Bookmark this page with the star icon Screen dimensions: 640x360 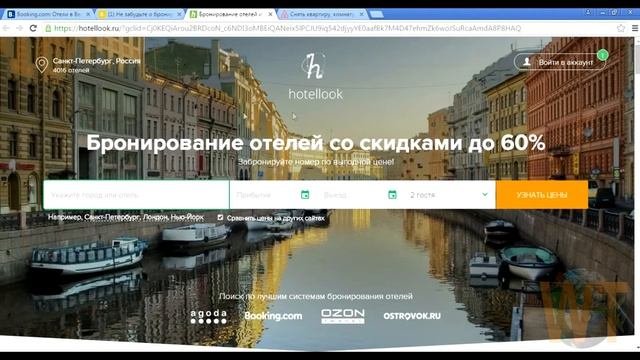[x=621, y=28]
